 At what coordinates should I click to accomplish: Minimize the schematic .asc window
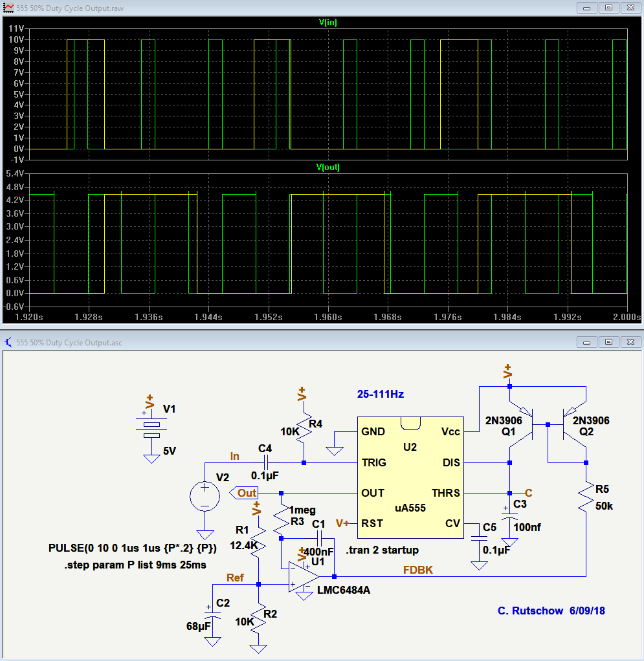pos(586,342)
